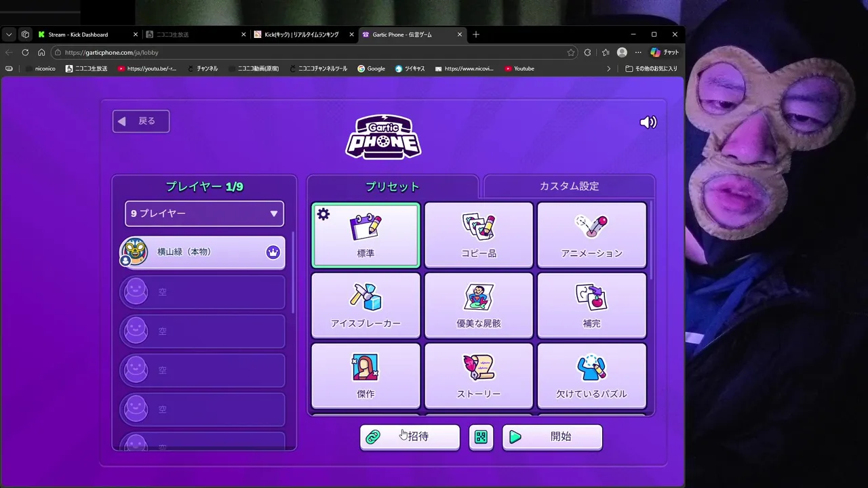Open the browser extensions icon

pyautogui.click(x=587, y=52)
